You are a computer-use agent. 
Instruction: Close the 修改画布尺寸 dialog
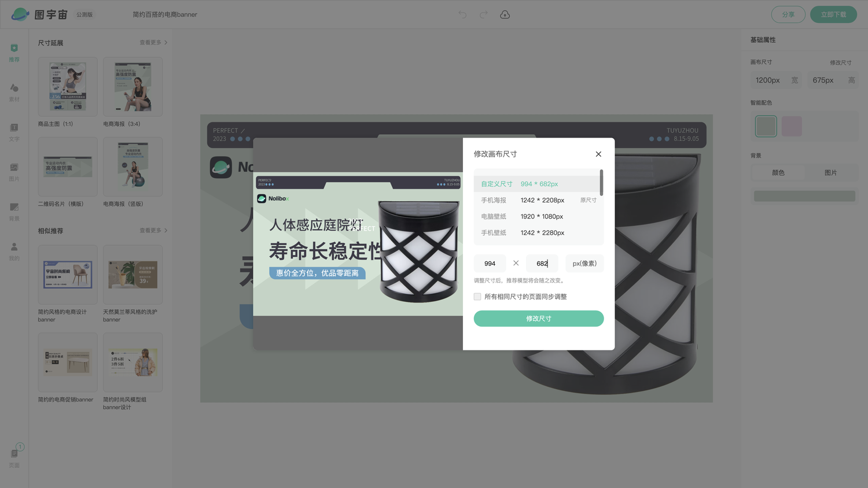pyautogui.click(x=598, y=154)
